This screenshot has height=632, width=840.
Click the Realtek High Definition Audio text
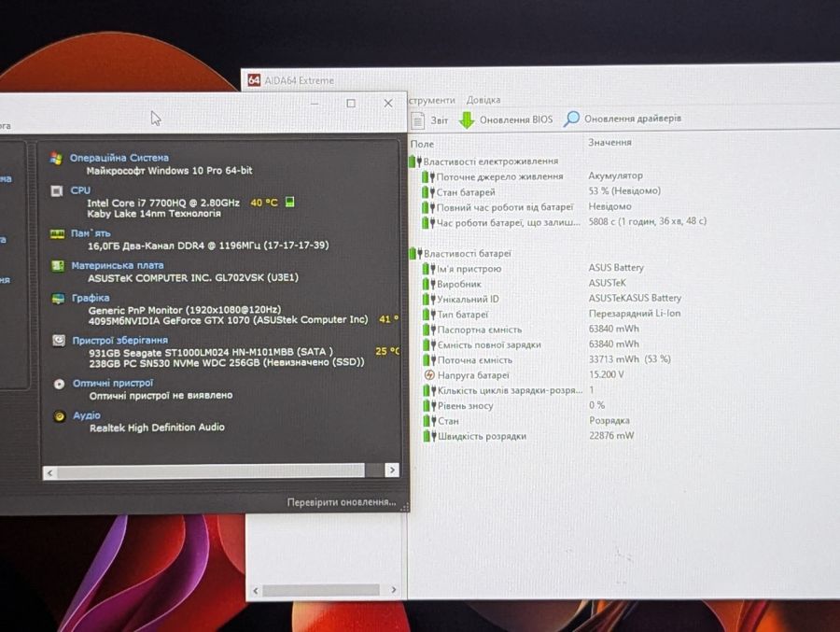157,428
